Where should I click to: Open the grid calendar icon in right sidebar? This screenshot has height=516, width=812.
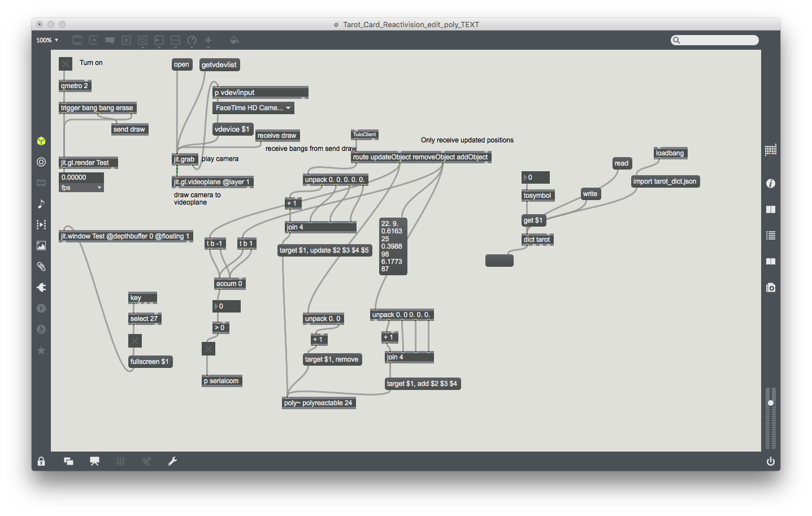tap(771, 150)
